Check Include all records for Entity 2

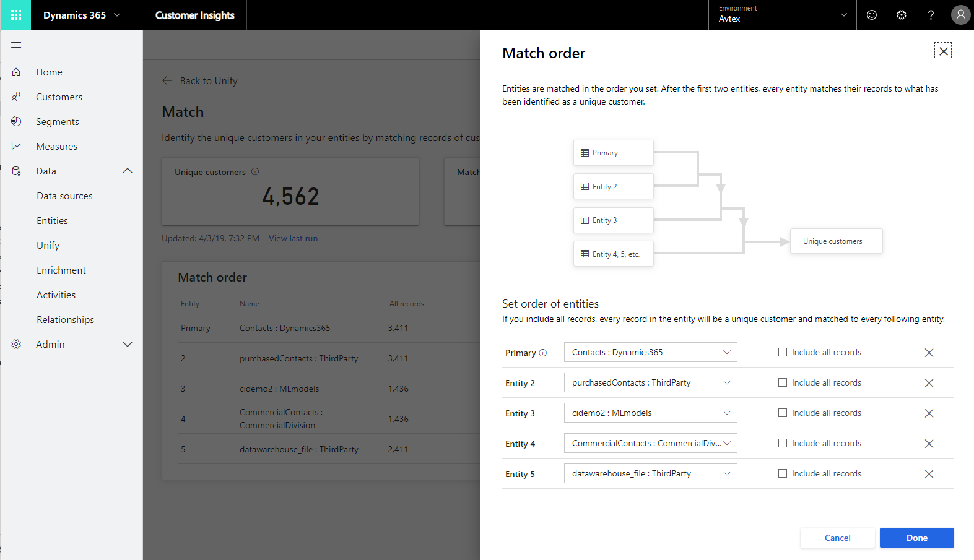tap(783, 382)
